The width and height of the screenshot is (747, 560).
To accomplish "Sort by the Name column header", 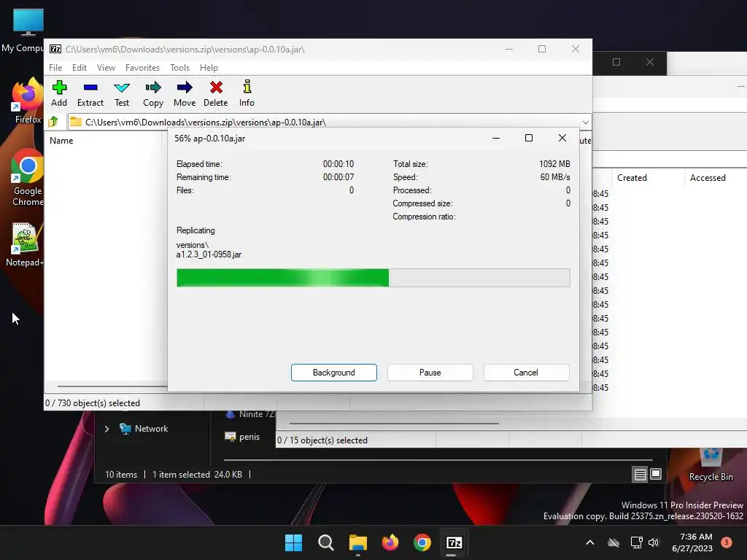I will (61, 141).
